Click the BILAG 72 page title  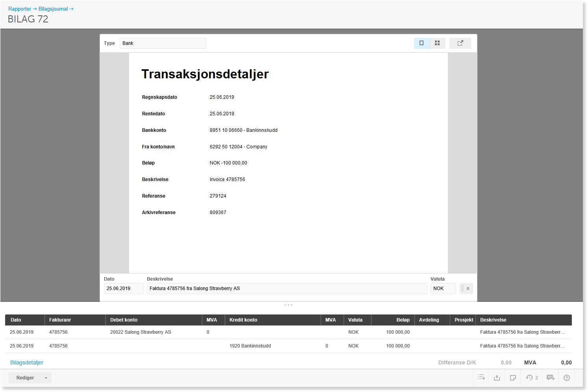[x=28, y=19]
